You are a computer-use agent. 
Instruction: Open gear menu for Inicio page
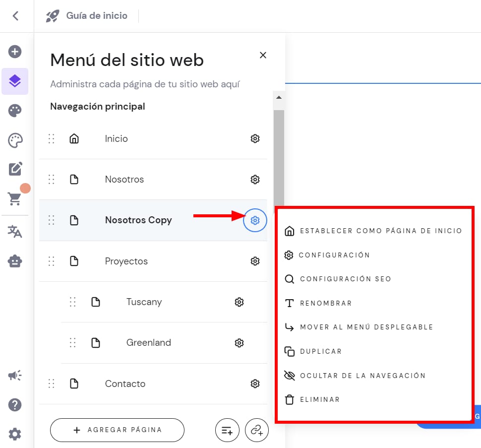[x=255, y=139]
